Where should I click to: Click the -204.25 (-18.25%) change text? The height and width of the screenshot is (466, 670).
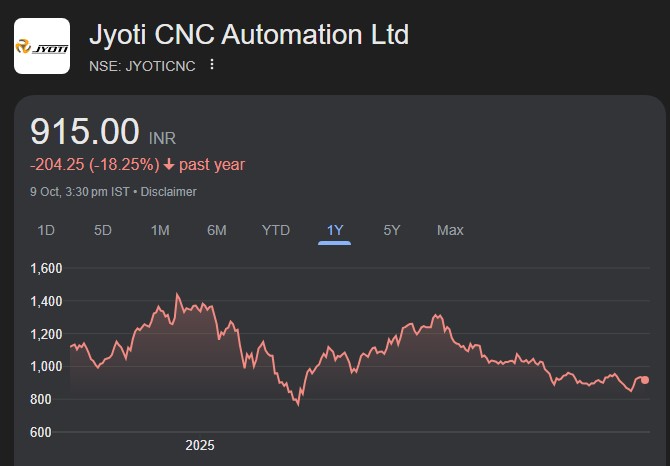click(x=94, y=165)
